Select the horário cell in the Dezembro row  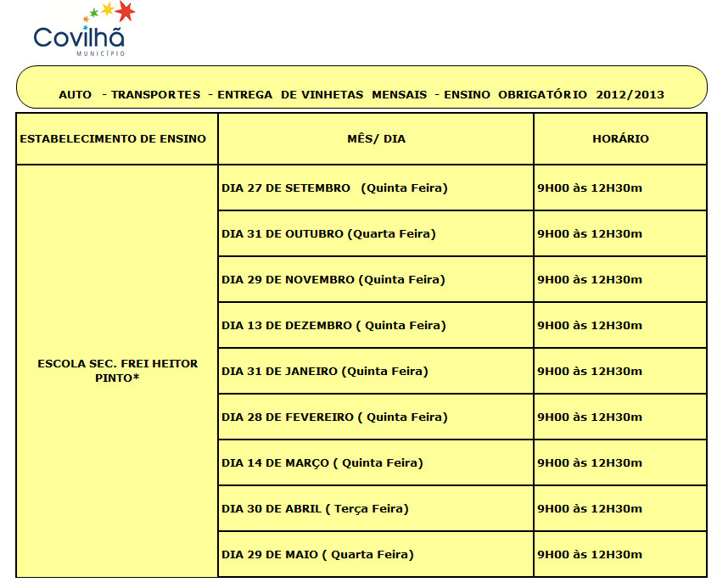point(590,325)
